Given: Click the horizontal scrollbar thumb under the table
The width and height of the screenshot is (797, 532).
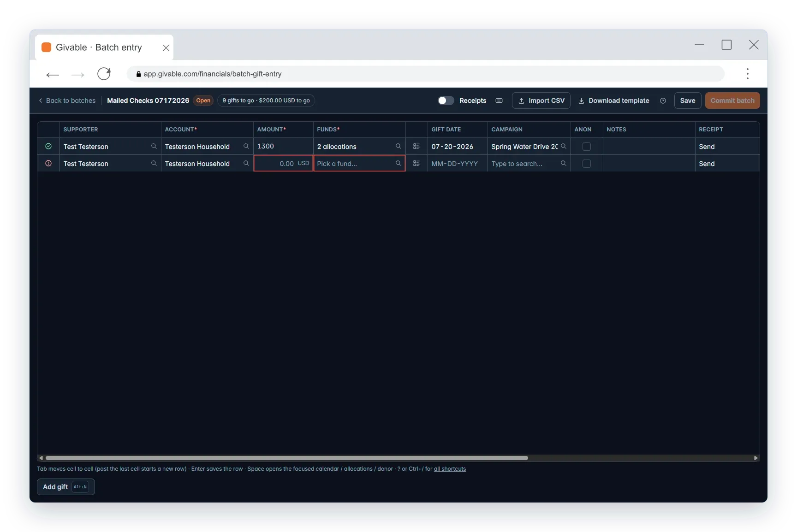Looking at the screenshot, I should point(286,458).
